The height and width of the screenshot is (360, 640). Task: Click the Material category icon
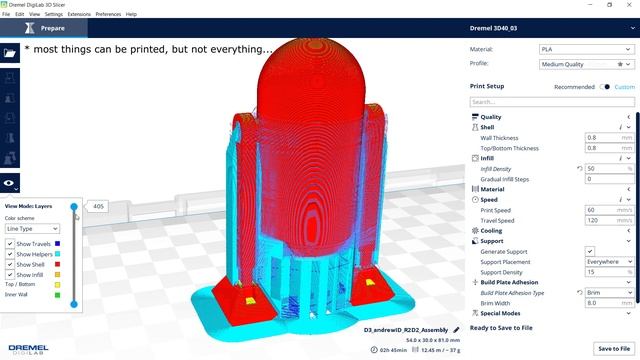[x=475, y=189]
